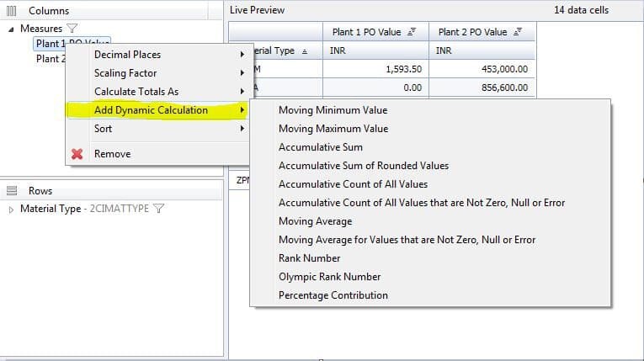Open the Decimal Places submenu

[127, 55]
